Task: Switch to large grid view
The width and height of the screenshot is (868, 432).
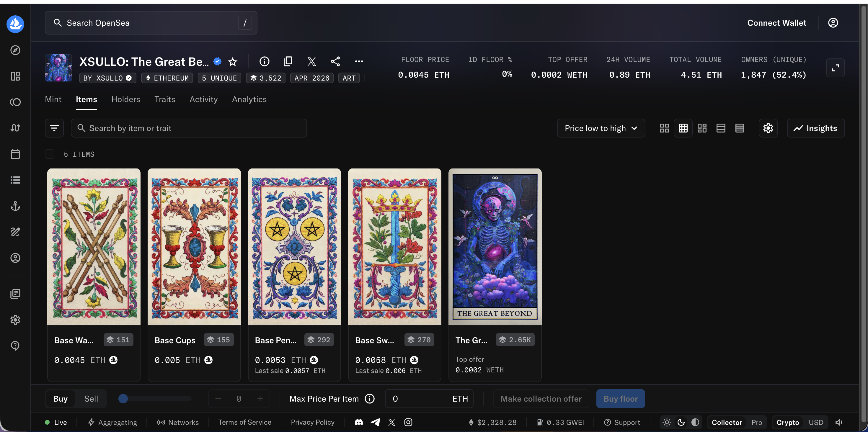Action: tap(664, 128)
